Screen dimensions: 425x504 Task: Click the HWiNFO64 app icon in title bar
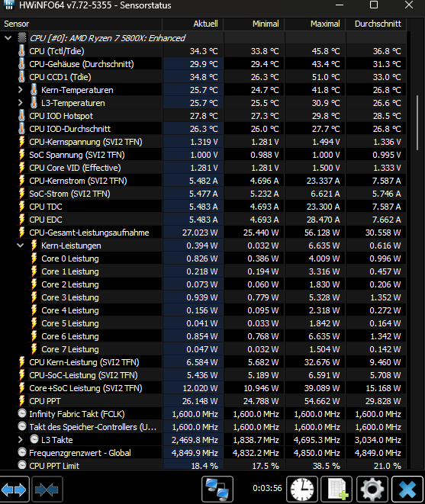8,5
